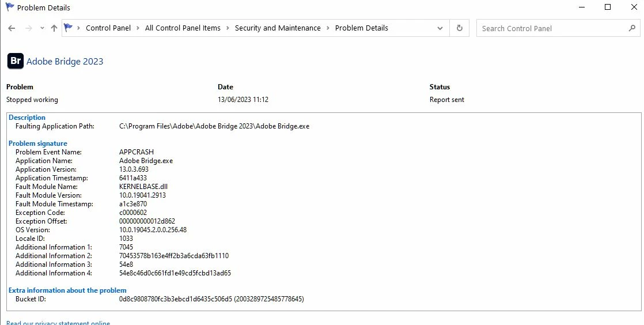
Task: Minimize the Problem Details window
Action: pyautogui.click(x=582, y=7)
